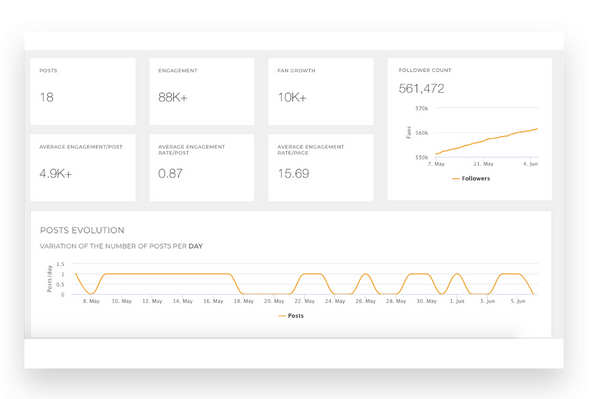Click the 4. Jun label on the follower chart
Image resolution: width=600 pixels, height=399 pixels.
(x=530, y=164)
